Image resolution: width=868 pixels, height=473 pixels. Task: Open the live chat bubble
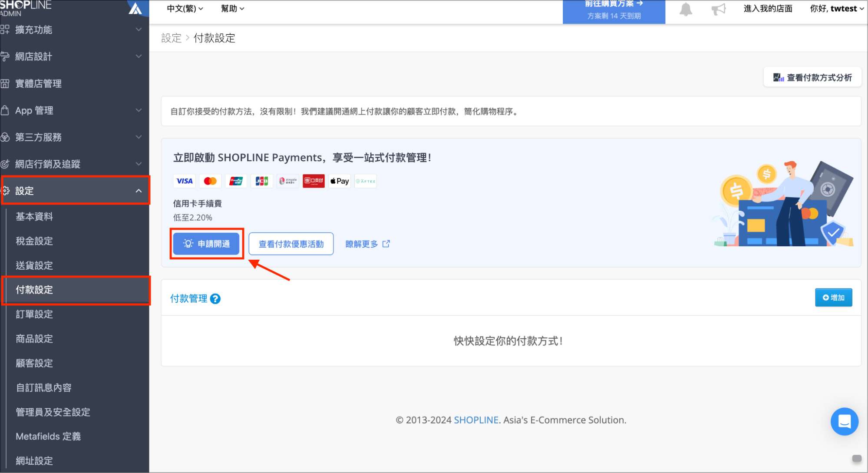844,421
